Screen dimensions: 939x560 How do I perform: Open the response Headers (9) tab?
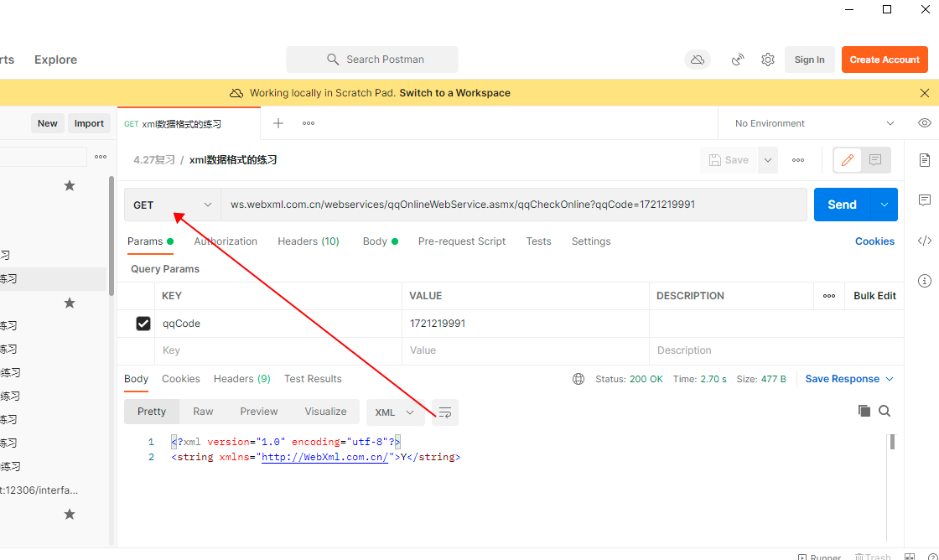(242, 379)
